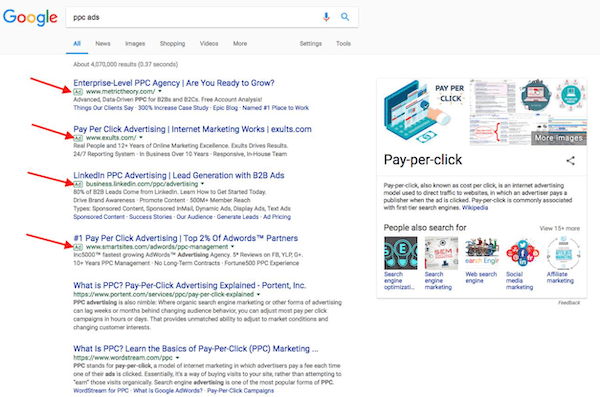600x397 pixels.
Task: Open Affiliate marketing thumbnail
Action: (x=563, y=253)
